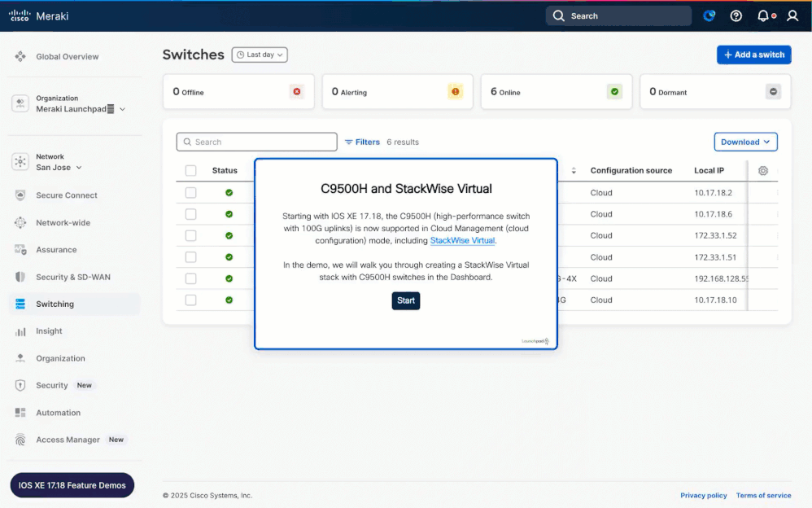Open the Automation menu item

coord(58,413)
